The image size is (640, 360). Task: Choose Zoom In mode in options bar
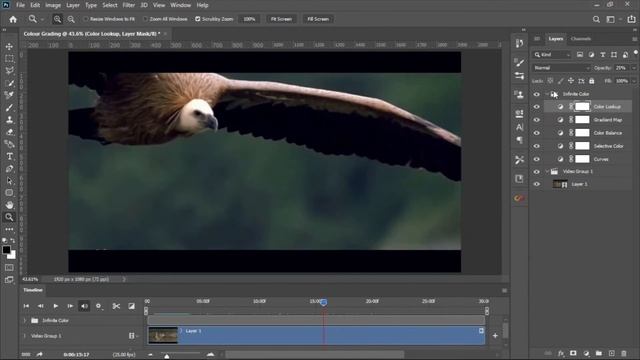coord(57,19)
